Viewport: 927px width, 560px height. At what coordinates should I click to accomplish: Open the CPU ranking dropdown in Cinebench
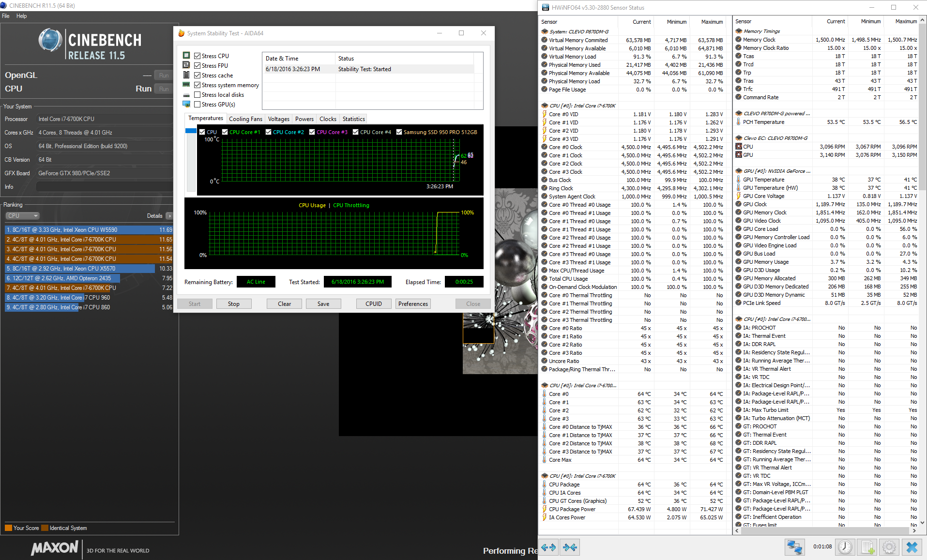pos(22,216)
